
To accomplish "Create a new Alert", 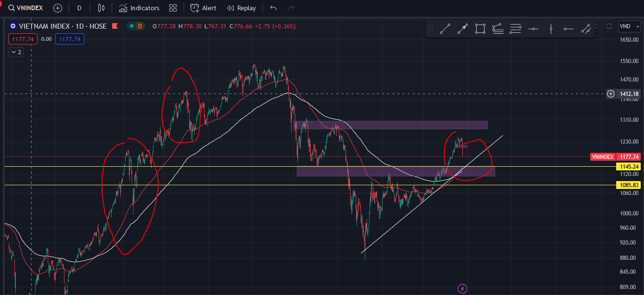I will (x=203, y=8).
